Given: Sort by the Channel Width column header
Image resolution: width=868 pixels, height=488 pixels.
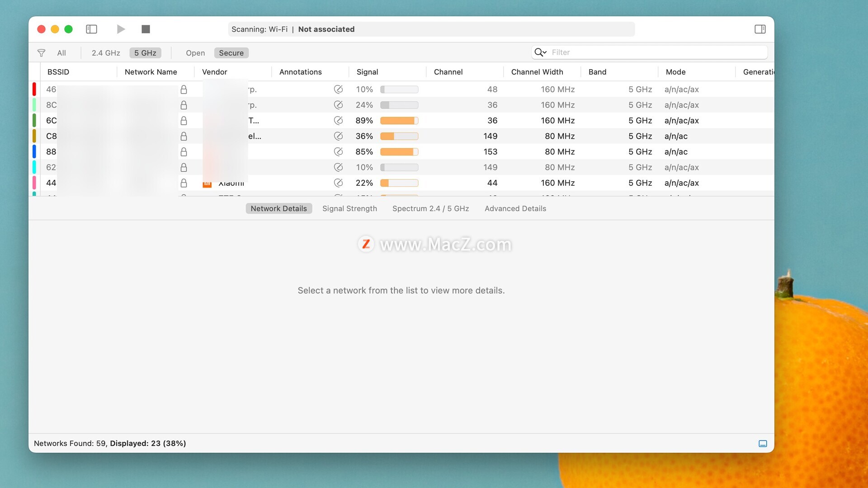Looking at the screenshot, I should tap(537, 72).
